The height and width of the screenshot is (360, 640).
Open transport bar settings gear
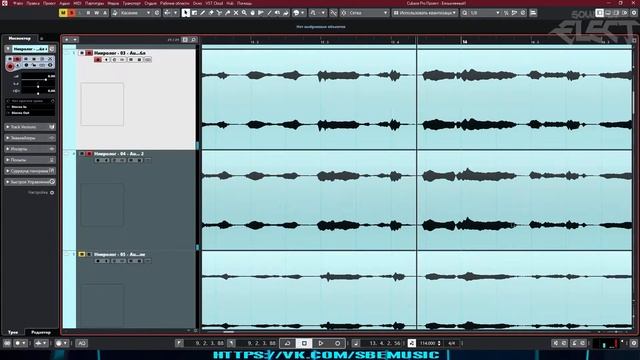[634, 343]
